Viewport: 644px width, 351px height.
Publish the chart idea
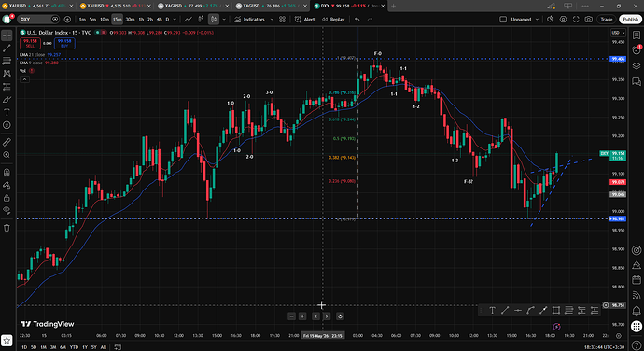(630, 20)
